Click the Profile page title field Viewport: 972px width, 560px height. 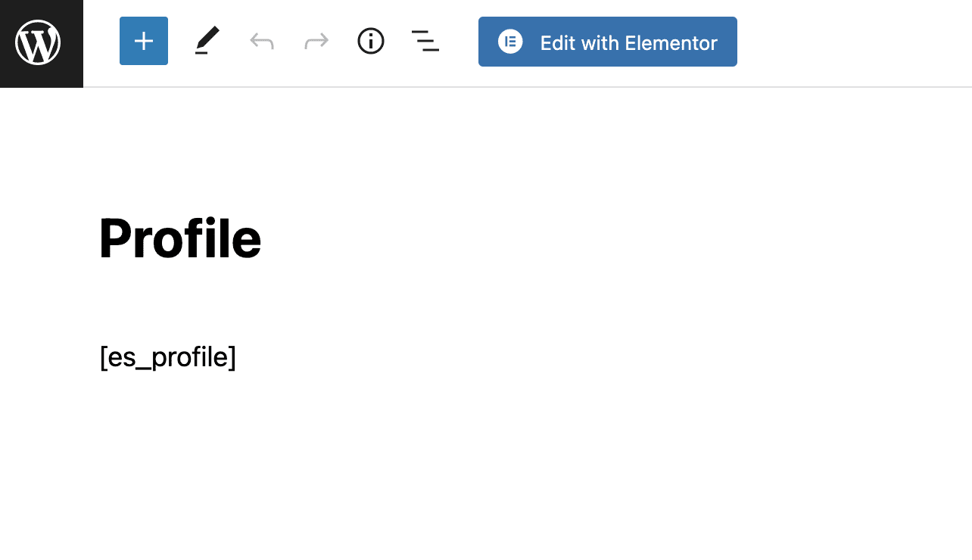180,239
